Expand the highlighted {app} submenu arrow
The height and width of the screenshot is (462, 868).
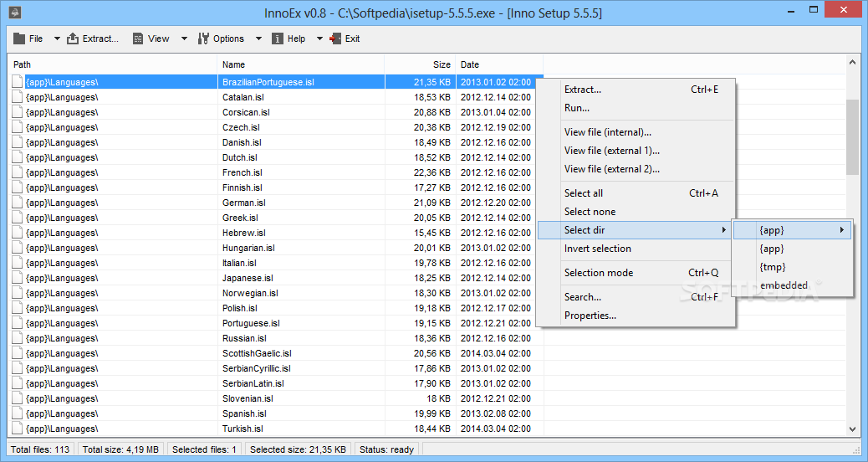coord(842,230)
